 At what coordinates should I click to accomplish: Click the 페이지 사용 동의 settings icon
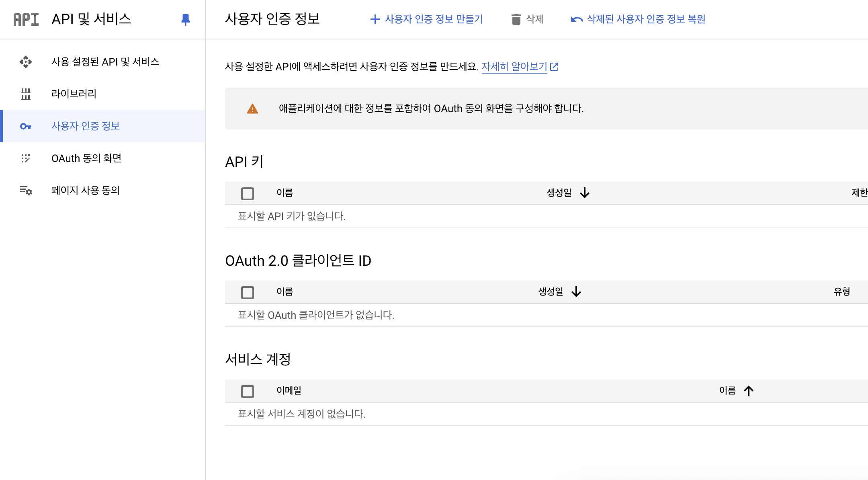[26, 191]
